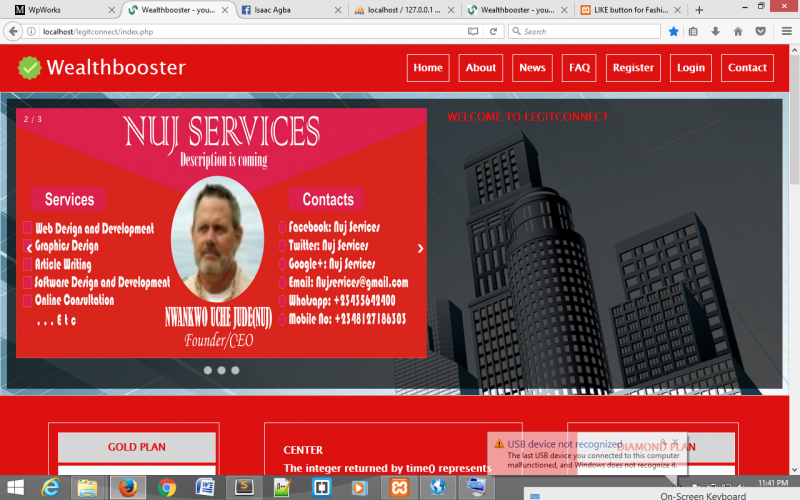
Task: Jump to second slide dot
Action: (221, 370)
